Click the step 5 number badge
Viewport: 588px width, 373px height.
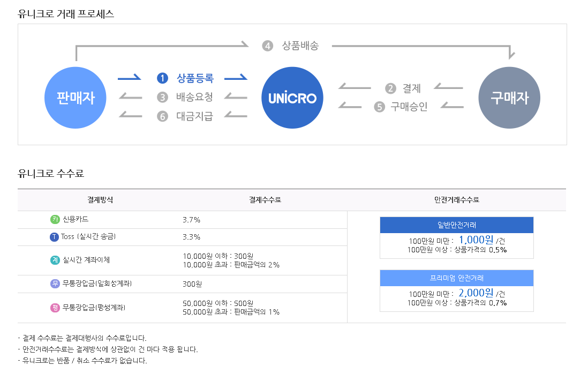(x=380, y=107)
